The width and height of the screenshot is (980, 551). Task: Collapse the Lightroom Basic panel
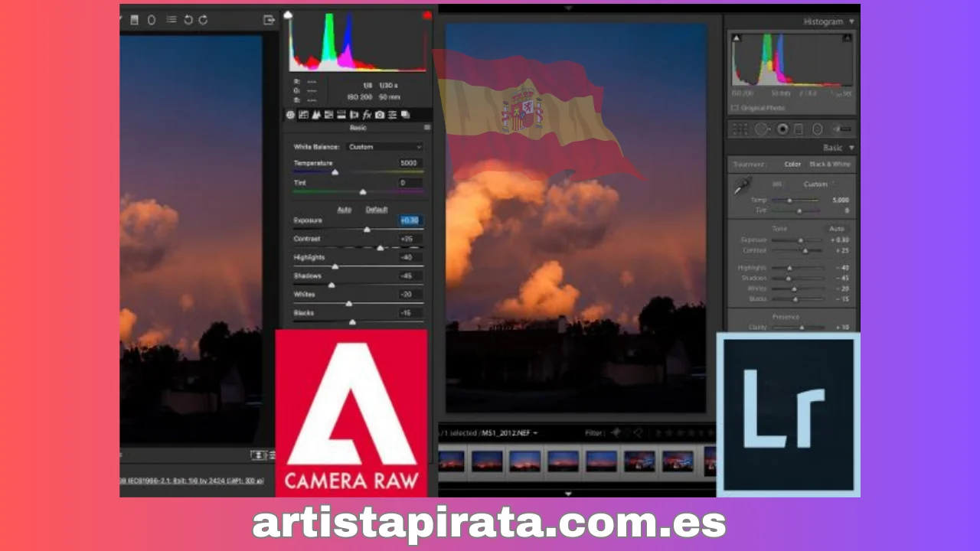pyautogui.click(x=852, y=148)
